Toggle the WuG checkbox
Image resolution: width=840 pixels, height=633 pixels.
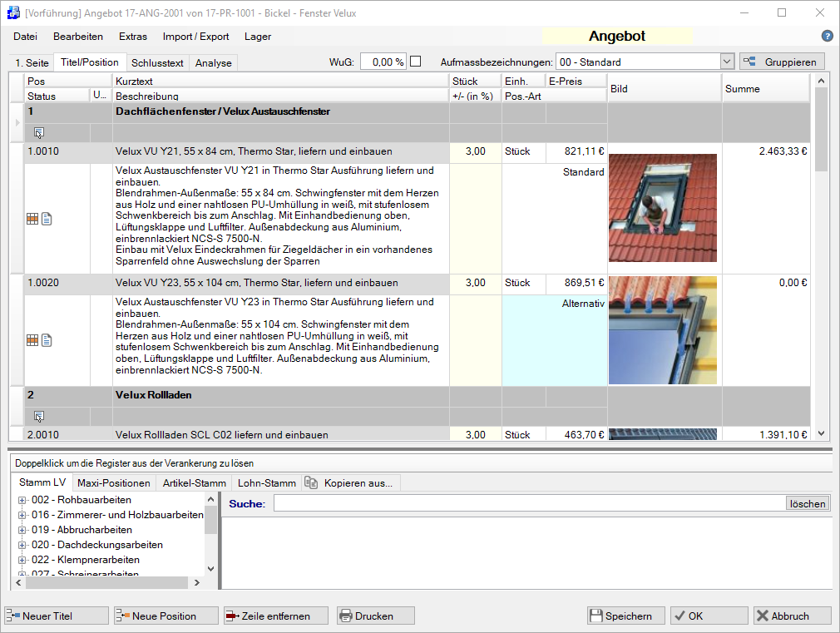pos(415,62)
